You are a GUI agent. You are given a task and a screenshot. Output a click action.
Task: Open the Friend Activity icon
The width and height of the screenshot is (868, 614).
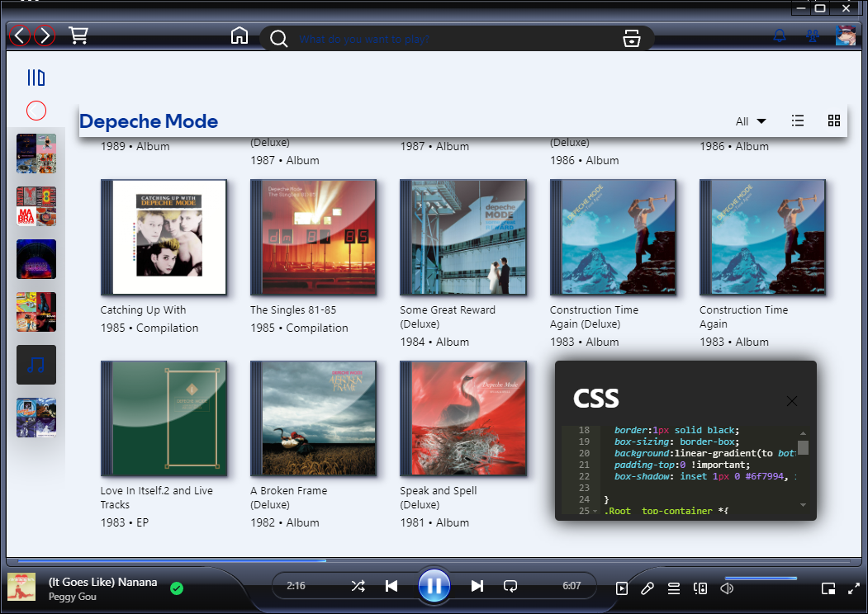(812, 36)
